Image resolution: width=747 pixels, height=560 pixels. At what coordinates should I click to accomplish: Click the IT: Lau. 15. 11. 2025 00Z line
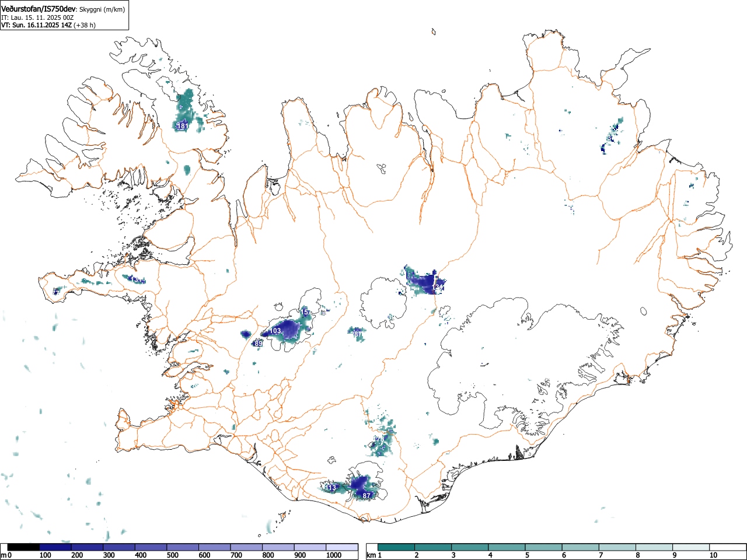point(37,17)
